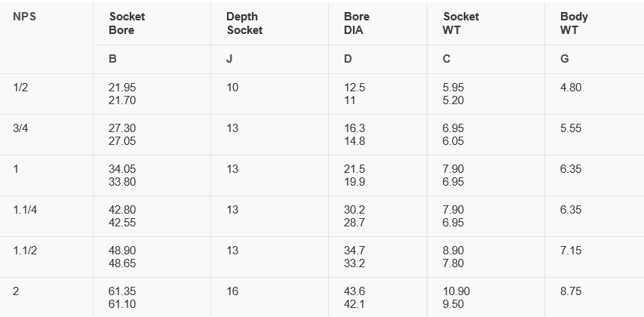
Task: Click the 1.1/4 NPS row label
Action: (x=25, y=210)
